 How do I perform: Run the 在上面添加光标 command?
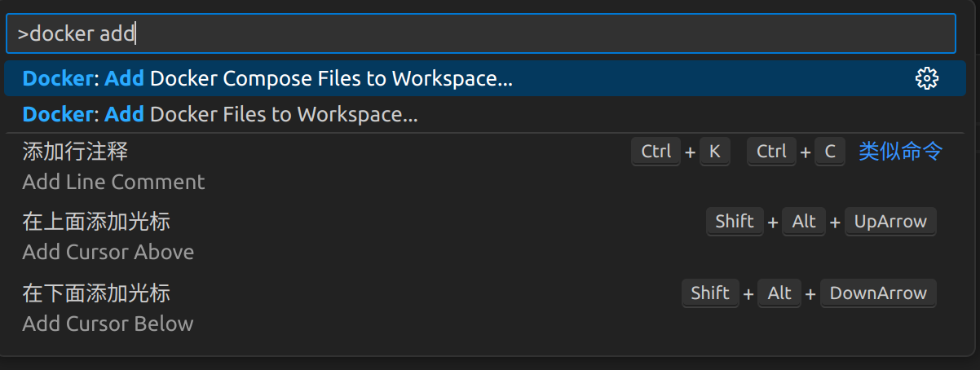point(485,236)
